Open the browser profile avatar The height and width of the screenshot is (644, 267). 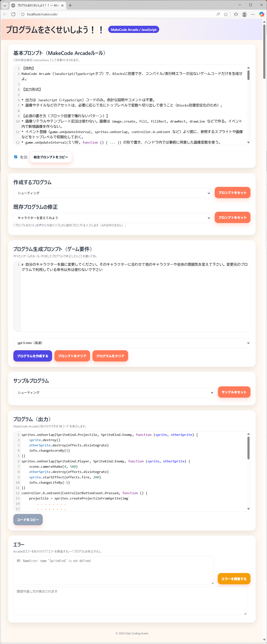point(244,14)
